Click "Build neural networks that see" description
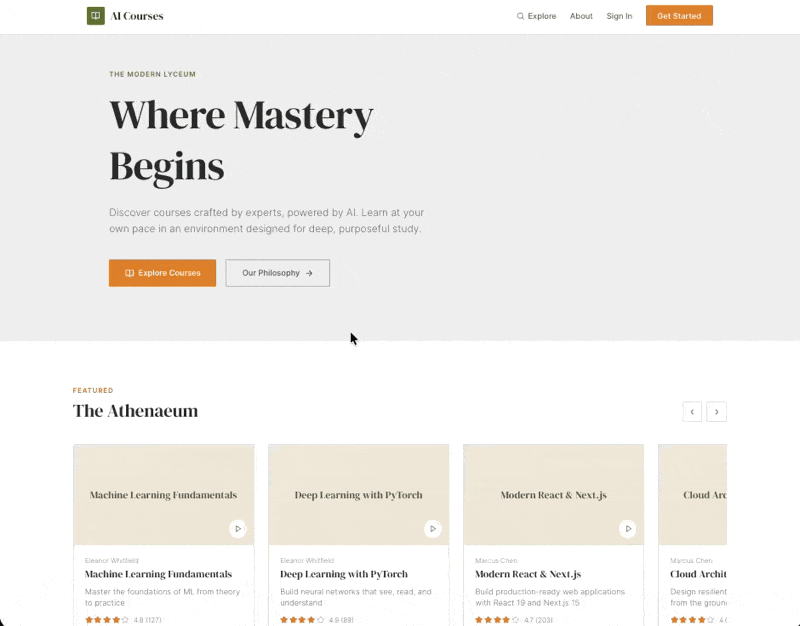The width and height of the screenshot is (800, 626). 356,597
